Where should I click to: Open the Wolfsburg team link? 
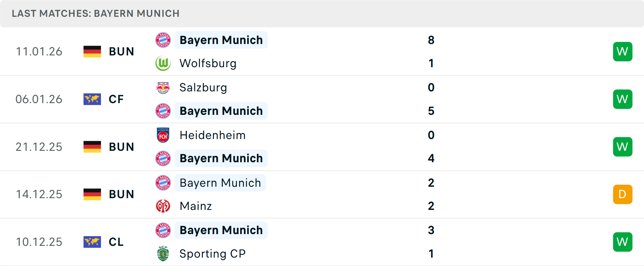[x=208, y=63]
